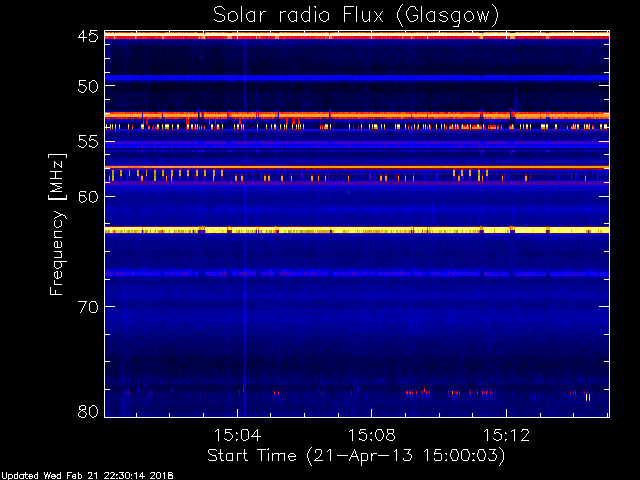Click the "55" frequency tick label
The height and width of the screenshot is (480, 640).
[88, 142]
